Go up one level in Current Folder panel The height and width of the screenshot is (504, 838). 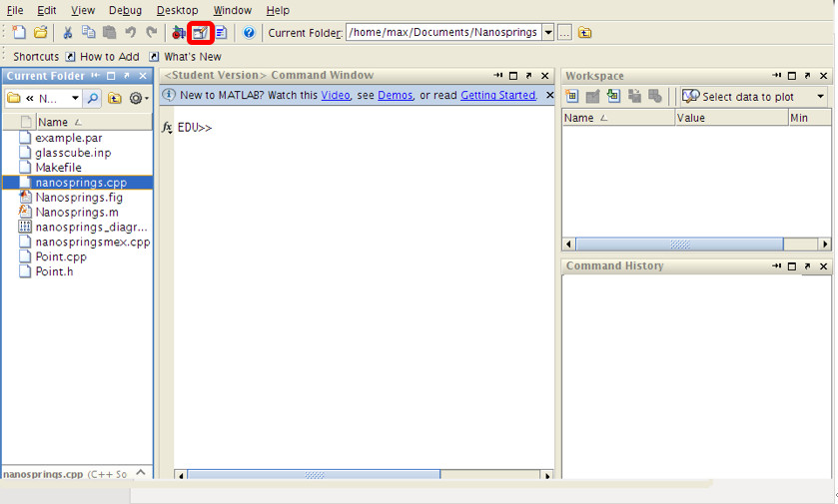tap(115, 98)
